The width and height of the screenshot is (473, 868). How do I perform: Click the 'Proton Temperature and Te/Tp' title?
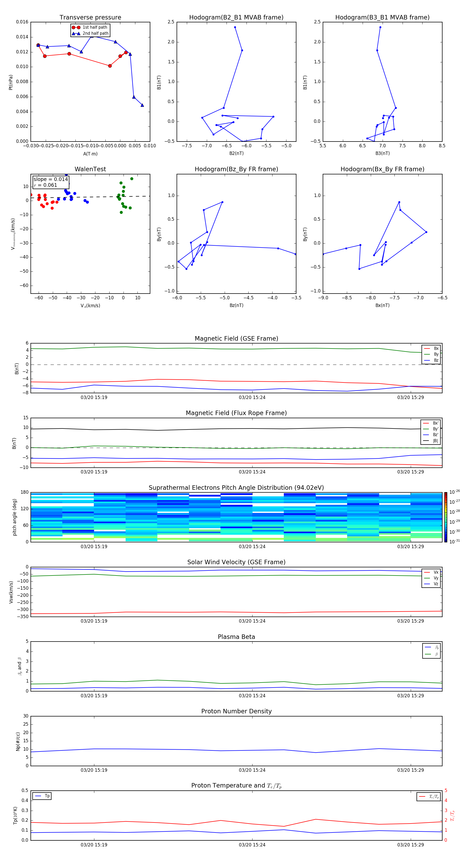236,786
